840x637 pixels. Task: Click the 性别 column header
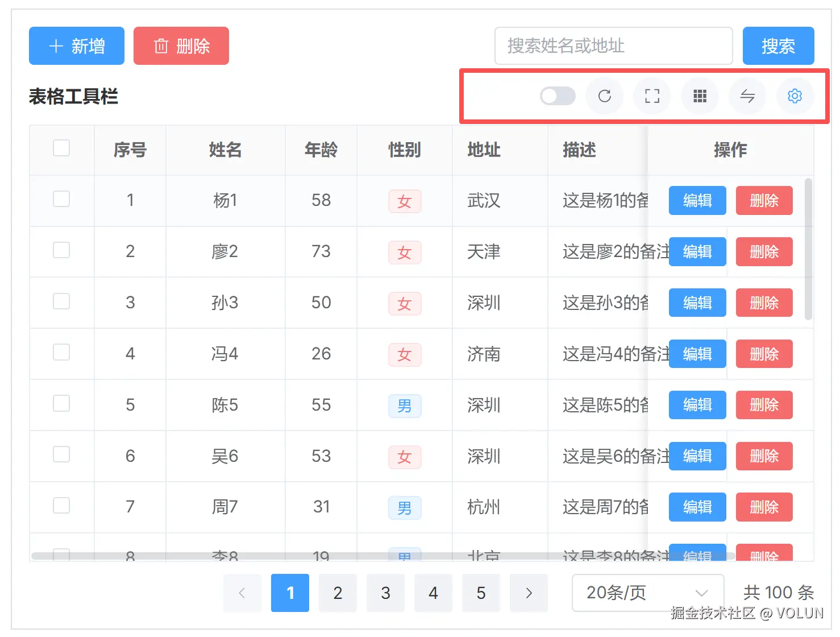point(405,150)
